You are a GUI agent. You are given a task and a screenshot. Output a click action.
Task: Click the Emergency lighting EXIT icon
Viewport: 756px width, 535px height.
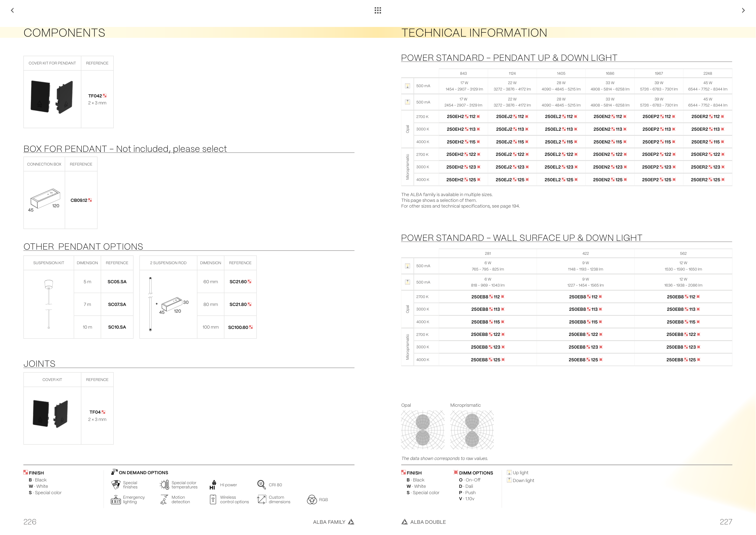(116, 500)
